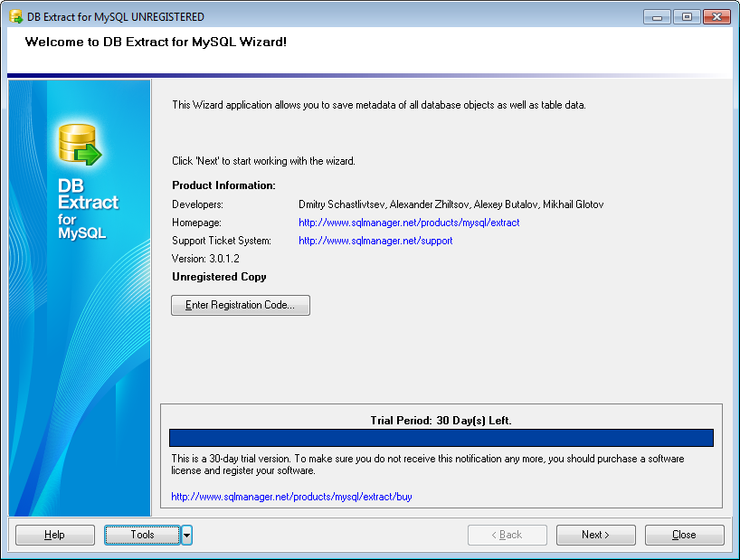The height and width of the screenshot is (560, 740).
Task: Click the 'DB Extract for MySQL' sidebar text
Action: (82, 208)
